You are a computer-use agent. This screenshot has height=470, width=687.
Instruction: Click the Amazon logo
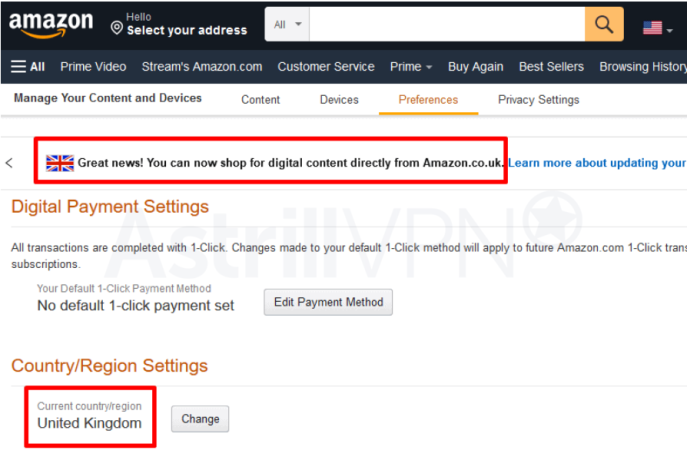click(x=51, y=25)
